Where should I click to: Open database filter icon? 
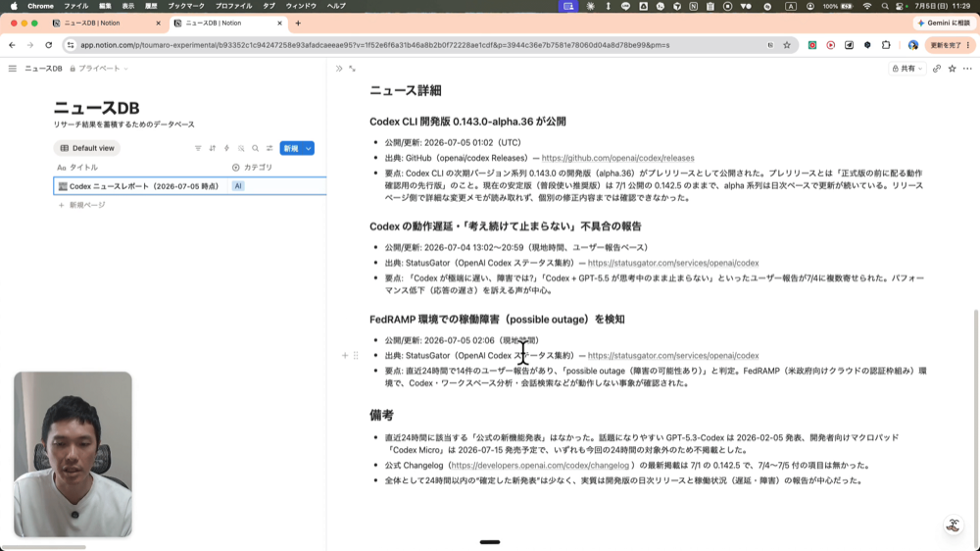point(198,148)
